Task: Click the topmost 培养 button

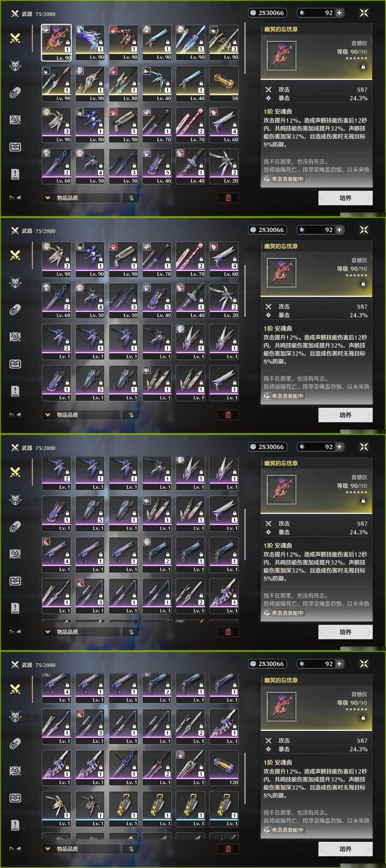Action: point(345,198)
